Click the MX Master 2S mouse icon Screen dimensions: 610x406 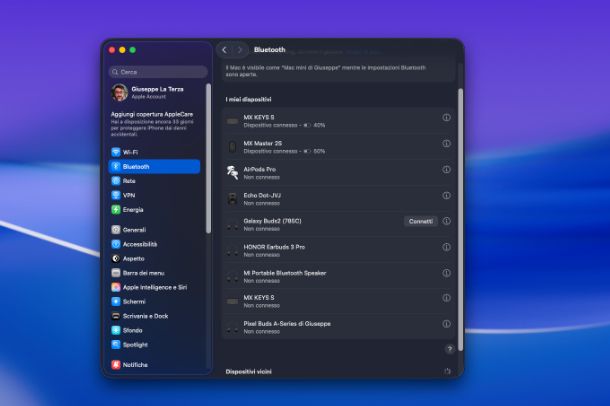232,147
